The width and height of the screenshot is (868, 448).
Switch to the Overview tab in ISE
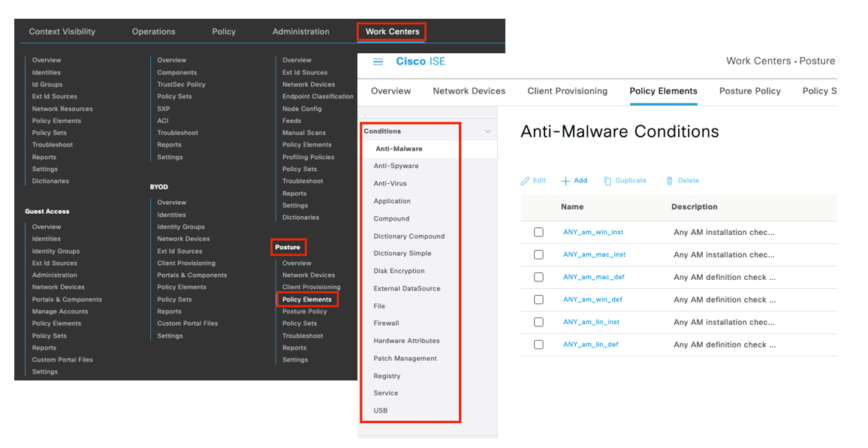tap(390, 92)
